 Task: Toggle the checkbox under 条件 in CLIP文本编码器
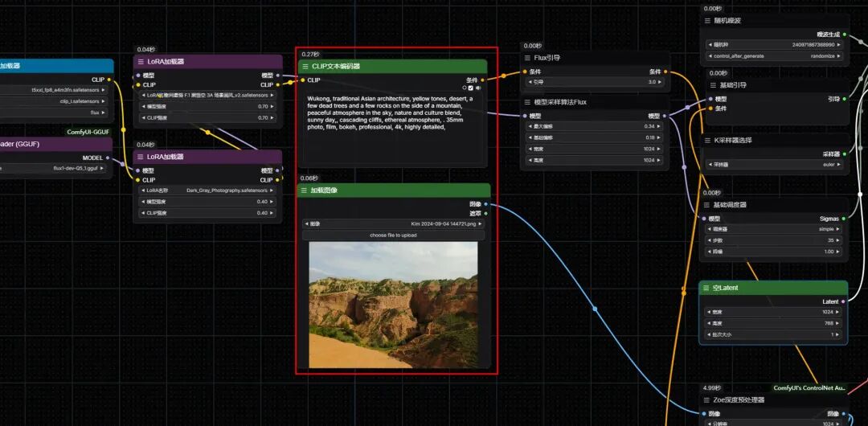tap(470, 88)
